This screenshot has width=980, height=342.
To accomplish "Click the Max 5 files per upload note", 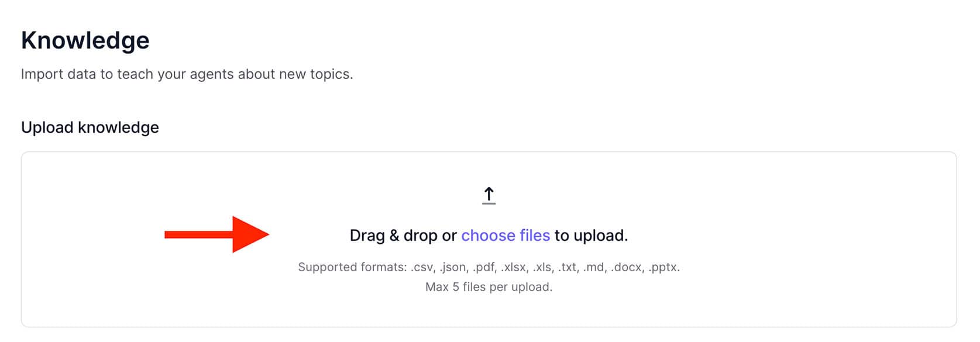I will pyautogui.click(x=489, y=287).
